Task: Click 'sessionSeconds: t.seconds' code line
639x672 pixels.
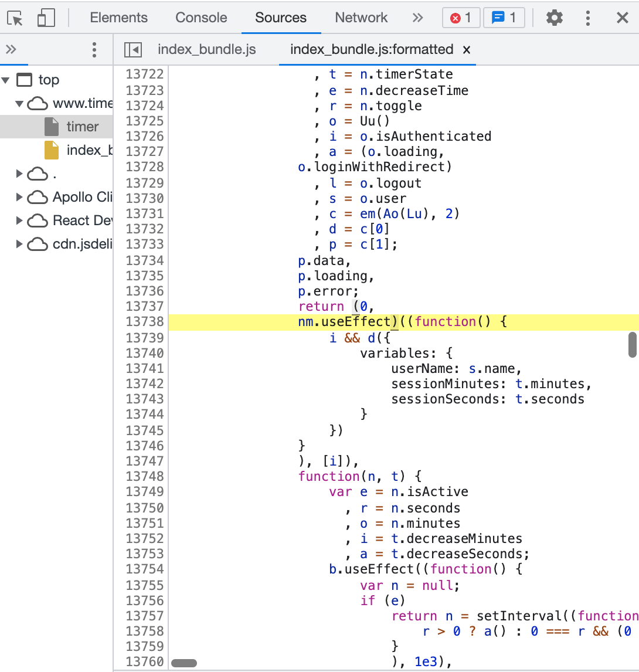Action: point(488,399)
